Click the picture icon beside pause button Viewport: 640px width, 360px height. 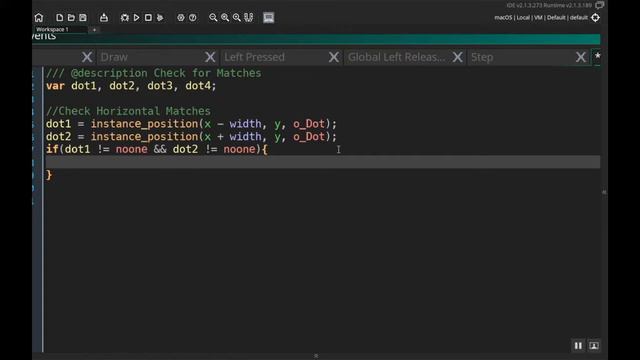(x=594, y=346)
